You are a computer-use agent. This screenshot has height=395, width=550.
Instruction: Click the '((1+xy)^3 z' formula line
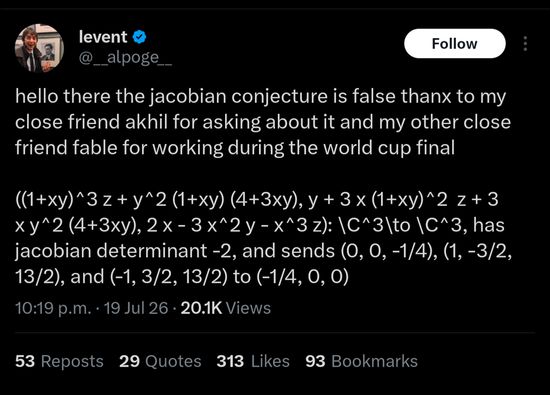257,200
